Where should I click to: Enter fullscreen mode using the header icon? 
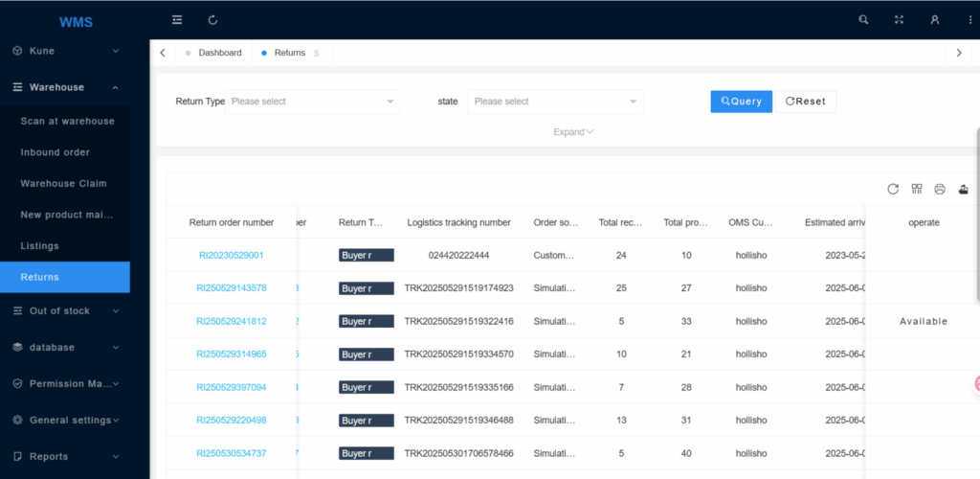(x=899, y=19)
